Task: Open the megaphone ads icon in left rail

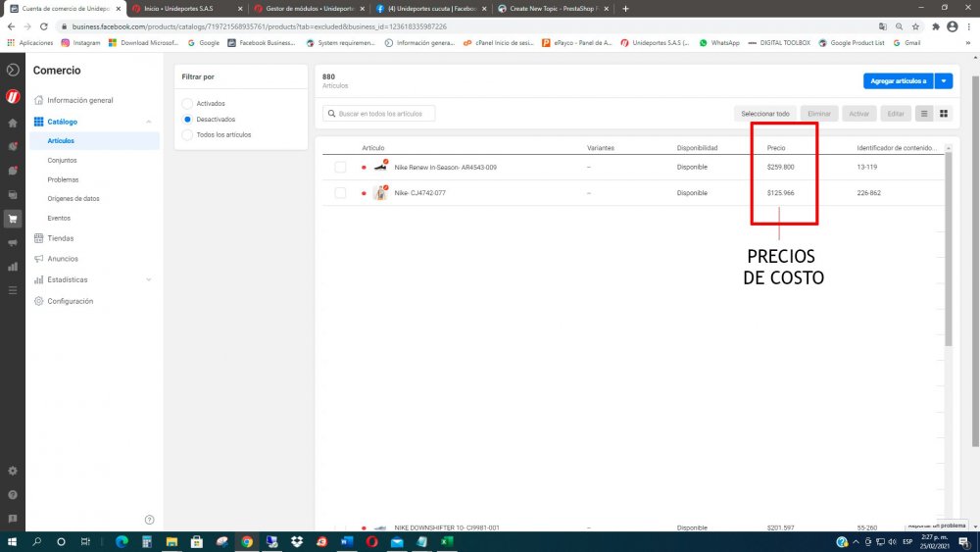Action: point(13,242)
